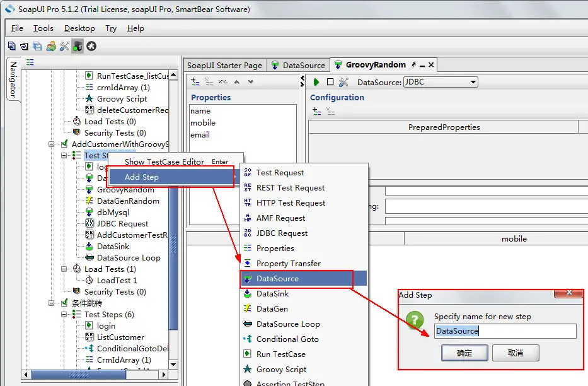Open preferences wrench icon in main toolbar

pyautogui.click(x=64, y=46)
